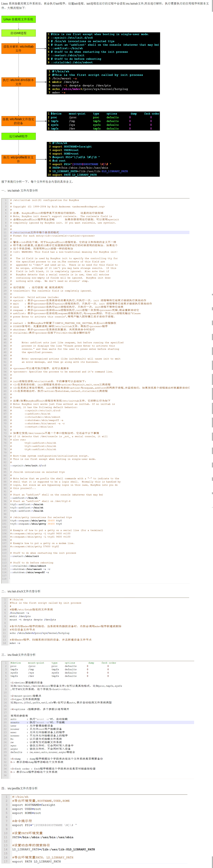Click 'LD_LIBRARY_PATH=/lib:/usr/lib:$LD_LIBRARY_PATH' in white listing

point(53,849)
